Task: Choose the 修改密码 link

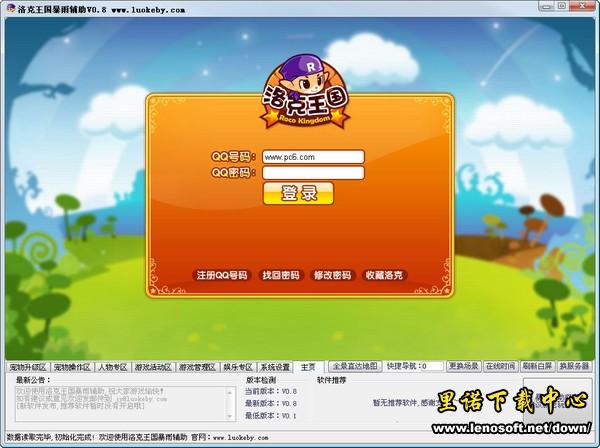Action: pyautogui.click(x=332, y=275)
